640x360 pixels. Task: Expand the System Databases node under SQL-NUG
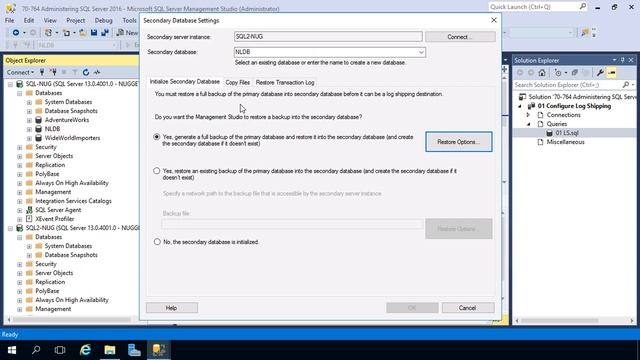point(29,102)
